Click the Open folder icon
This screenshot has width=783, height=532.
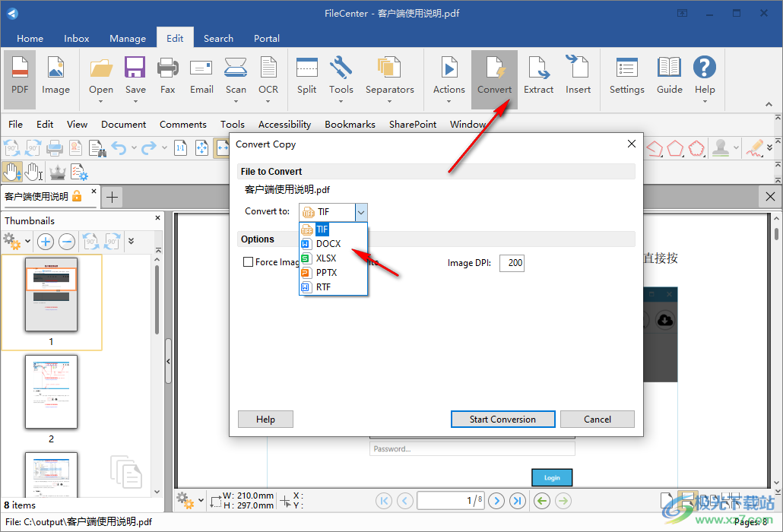coord(101,68)
